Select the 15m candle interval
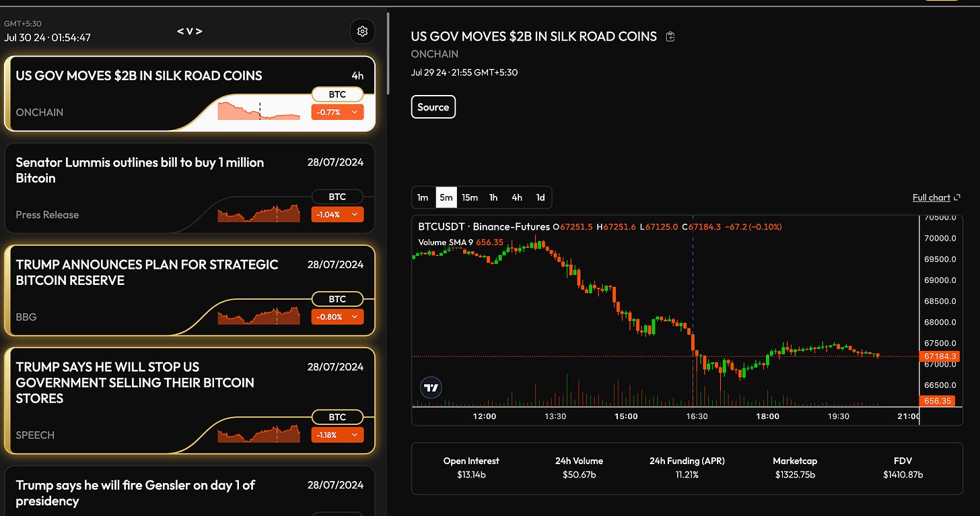This screenshot has width=980, height=516. click(x=469, y=197)
